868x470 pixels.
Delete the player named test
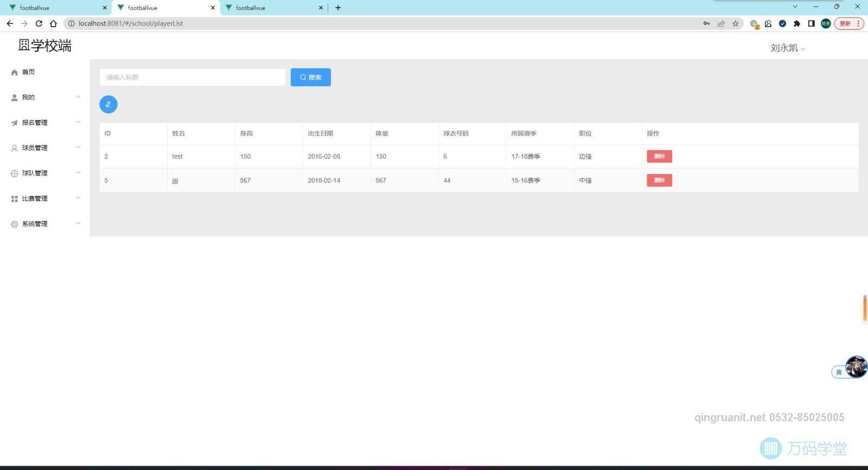coord(659,156)
